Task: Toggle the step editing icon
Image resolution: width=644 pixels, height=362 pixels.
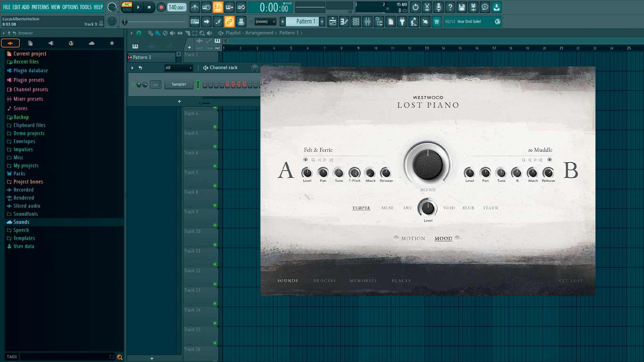Action: pos(218,21)
